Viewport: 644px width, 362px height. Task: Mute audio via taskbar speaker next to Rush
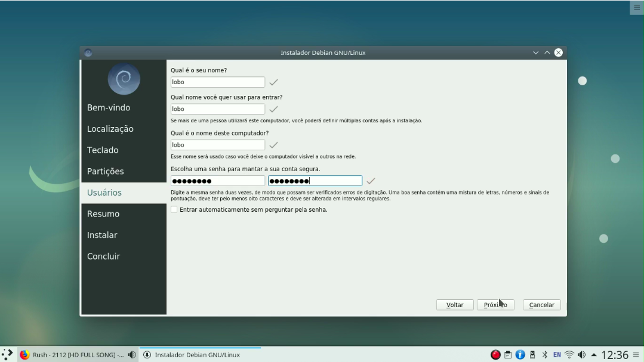click(133, 354)
